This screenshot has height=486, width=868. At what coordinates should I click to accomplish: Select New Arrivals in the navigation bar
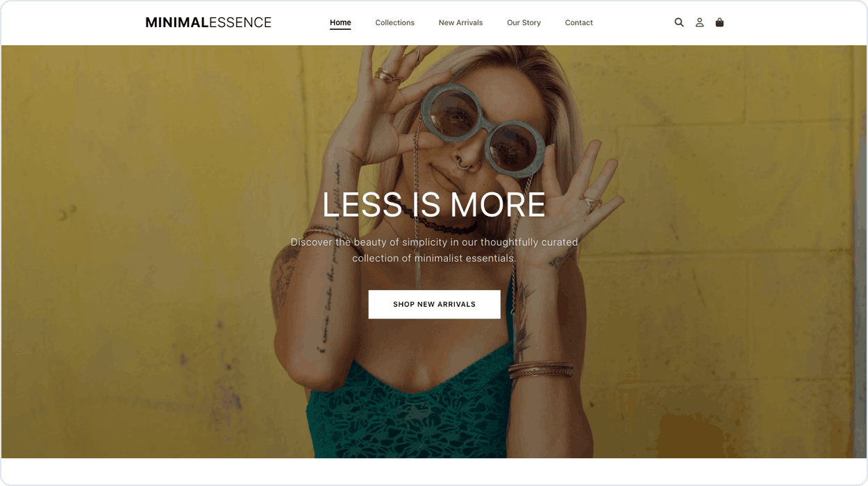coord(460,22)
